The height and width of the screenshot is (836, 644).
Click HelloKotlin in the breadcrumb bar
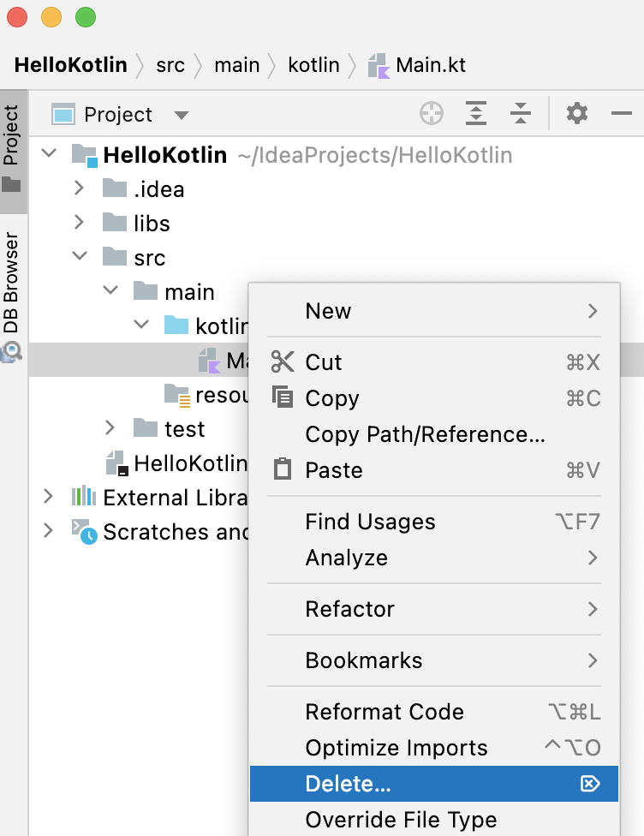click(70, 65)
